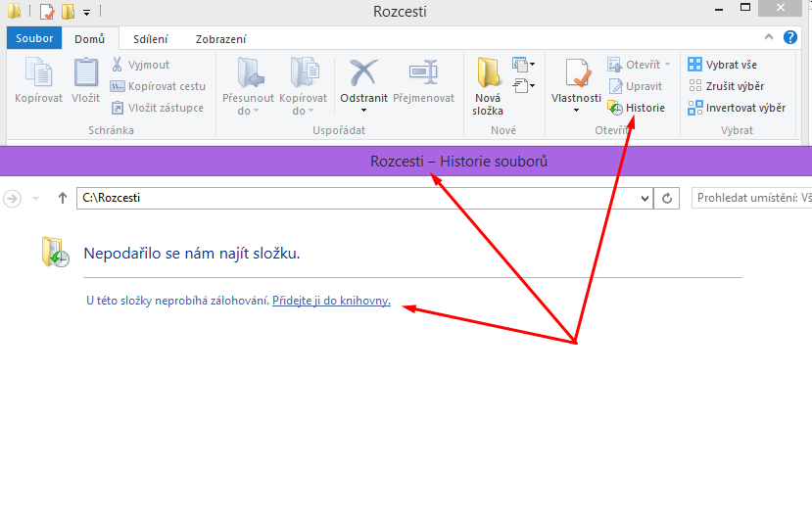Click Vložit zástupce command

pos(158,108)
